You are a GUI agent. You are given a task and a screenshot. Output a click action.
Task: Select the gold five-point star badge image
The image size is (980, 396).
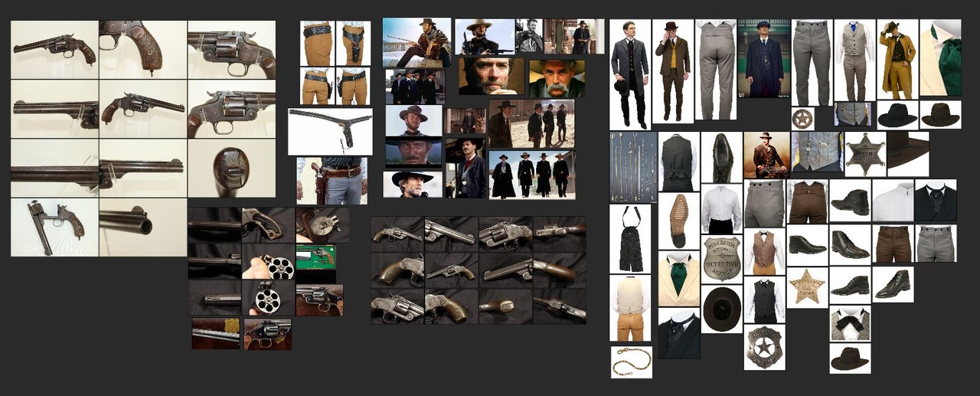[x=808, y=287]
